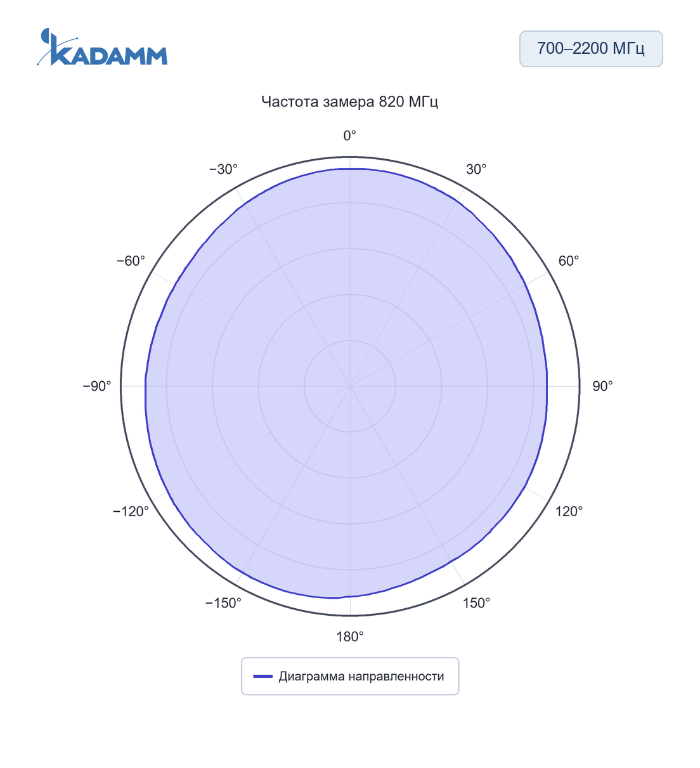The image size is (700, 768).
Task: Click the 0° angle label
Action: point(350,136)
